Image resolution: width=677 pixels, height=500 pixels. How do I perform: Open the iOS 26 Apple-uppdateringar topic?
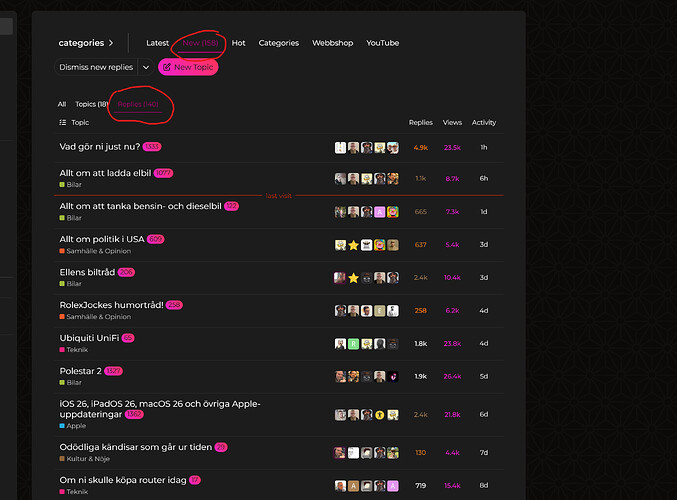pos(160,409)
